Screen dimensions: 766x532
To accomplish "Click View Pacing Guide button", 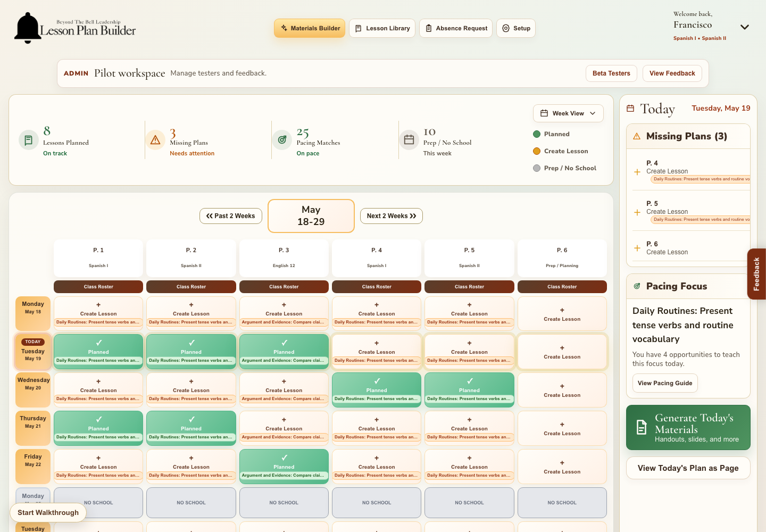I will [665, 383].
